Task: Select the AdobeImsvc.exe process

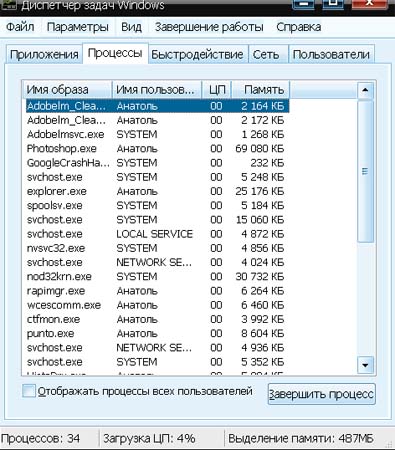Action: 157,134
